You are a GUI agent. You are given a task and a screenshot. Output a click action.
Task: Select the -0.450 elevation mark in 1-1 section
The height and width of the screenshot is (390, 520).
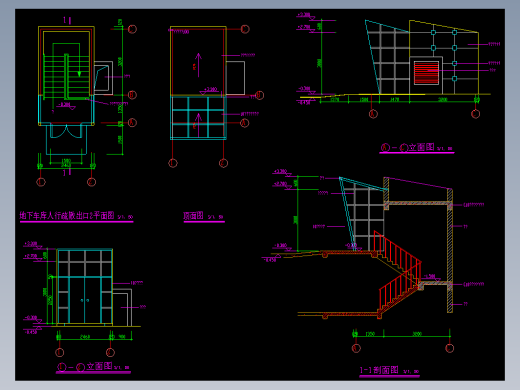click(270, 260)
